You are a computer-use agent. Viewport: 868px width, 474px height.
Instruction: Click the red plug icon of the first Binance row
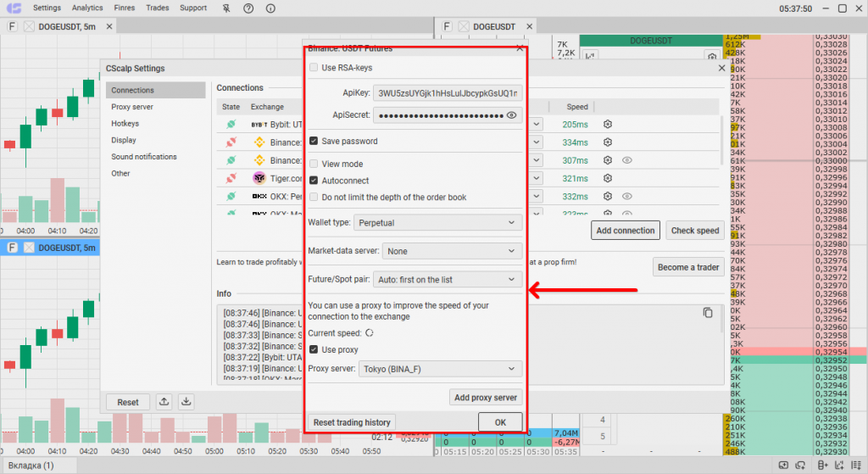coord(231,142)
